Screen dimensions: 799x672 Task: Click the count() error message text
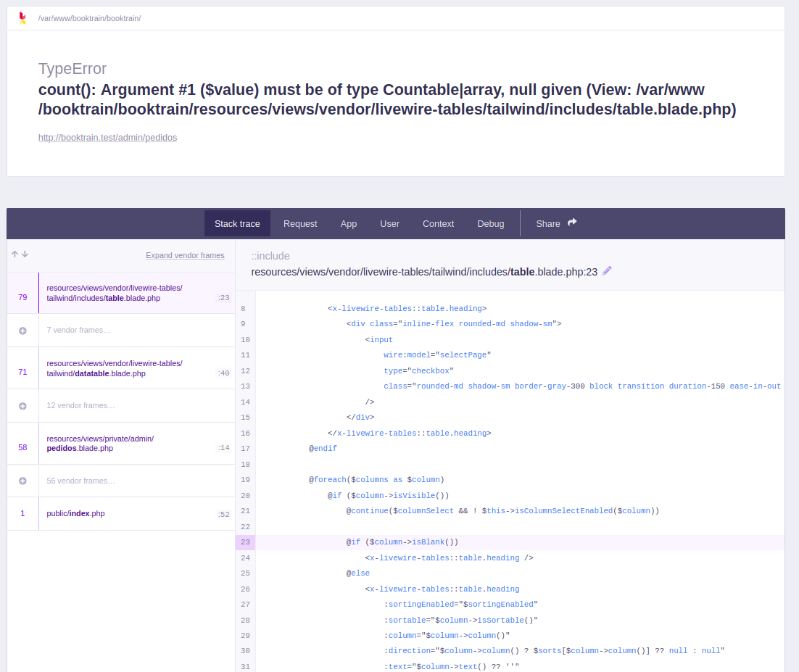(387, 99)
